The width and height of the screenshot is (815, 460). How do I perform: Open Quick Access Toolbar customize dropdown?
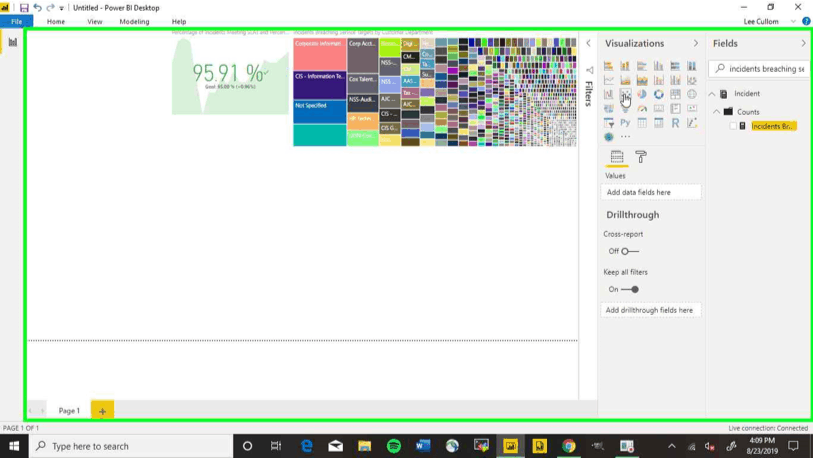(61, 8)
